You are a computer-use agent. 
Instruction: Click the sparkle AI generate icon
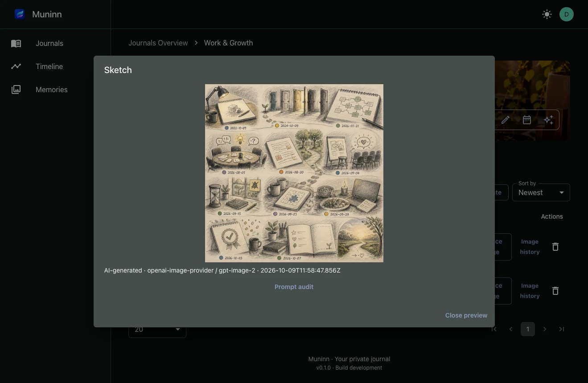coord(548,120)
